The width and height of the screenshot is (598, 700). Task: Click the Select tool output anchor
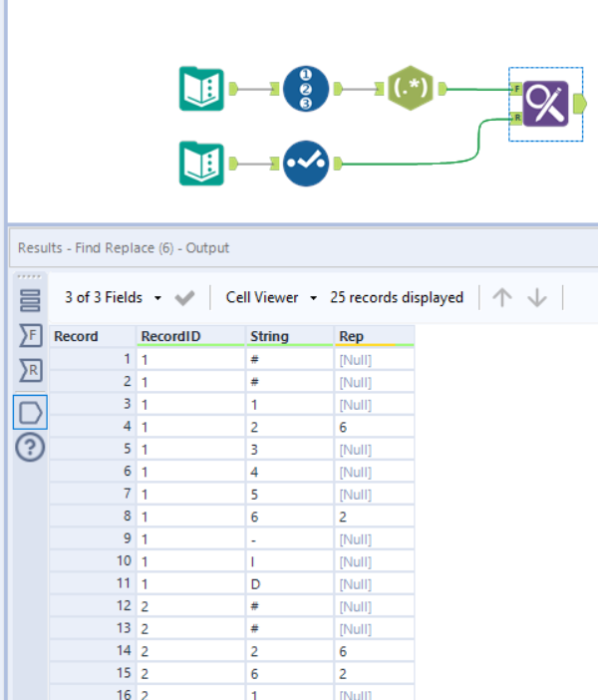coord(338,164)
